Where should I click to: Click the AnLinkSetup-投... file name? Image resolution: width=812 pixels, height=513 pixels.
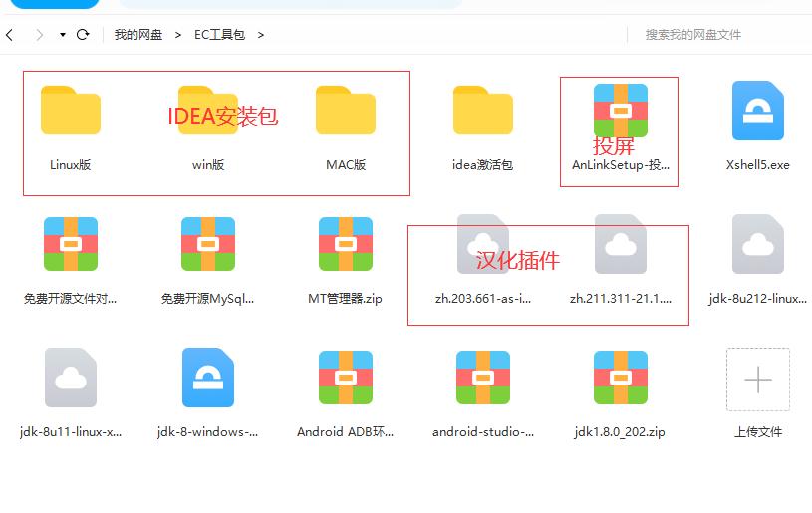[x=621, y=165]
